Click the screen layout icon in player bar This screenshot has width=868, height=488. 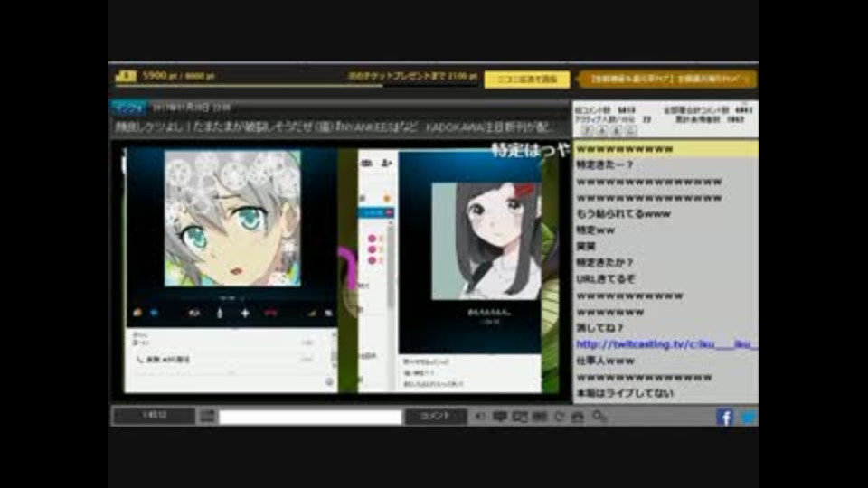click(520, 416)
